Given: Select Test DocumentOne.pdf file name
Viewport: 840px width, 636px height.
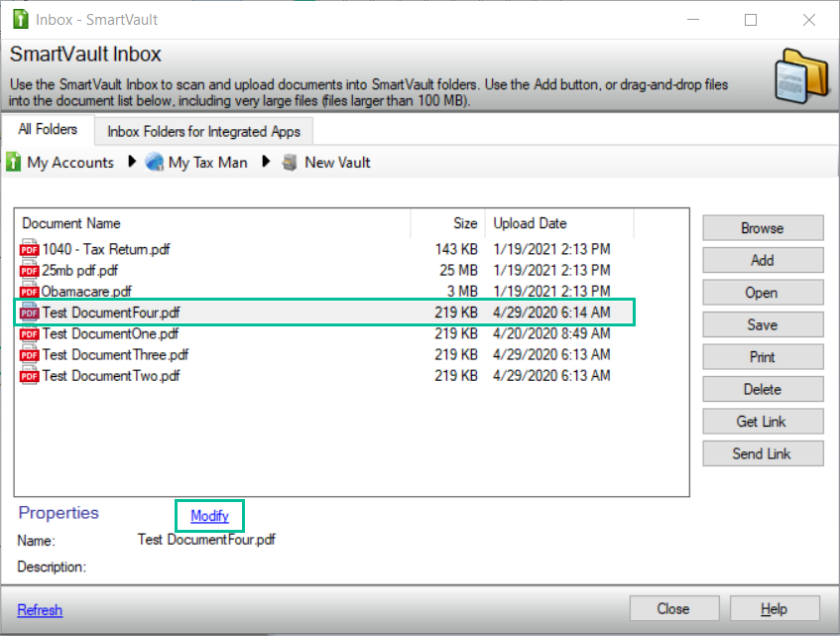Looking at the screenshot, I should [x=110, y=333].
